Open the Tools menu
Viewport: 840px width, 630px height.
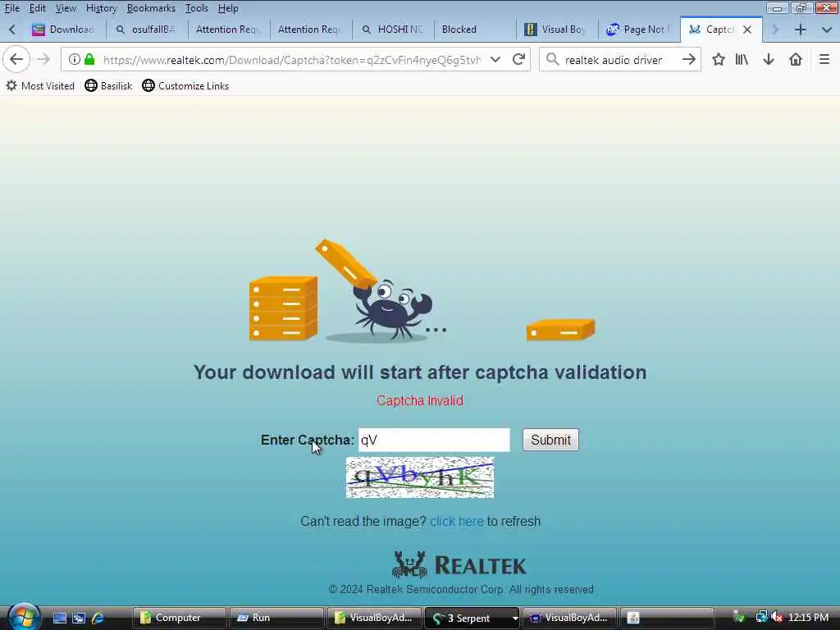click(x=197, y=8)
